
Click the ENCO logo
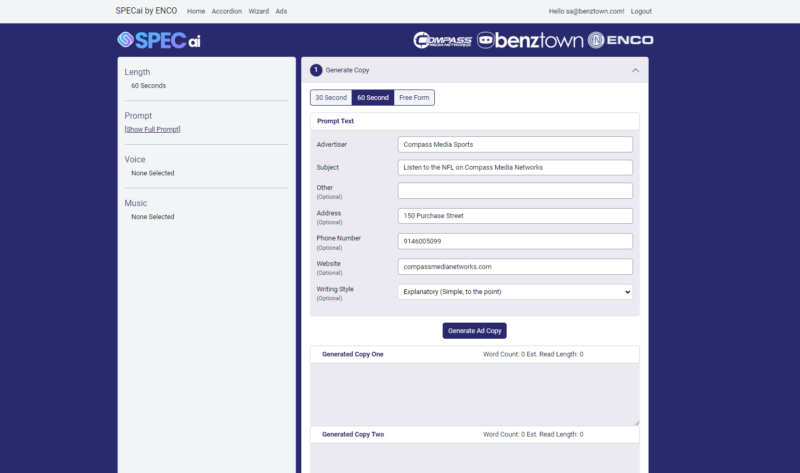[x=620, y=40]
